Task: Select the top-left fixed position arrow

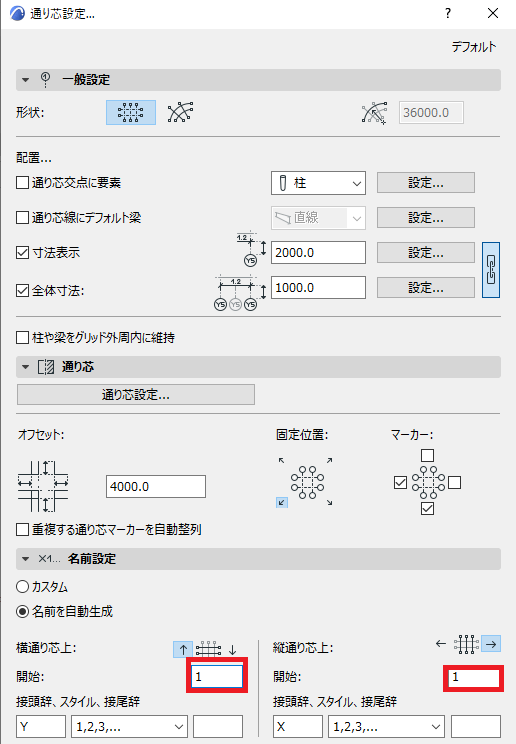Action: tap(281, 460)
